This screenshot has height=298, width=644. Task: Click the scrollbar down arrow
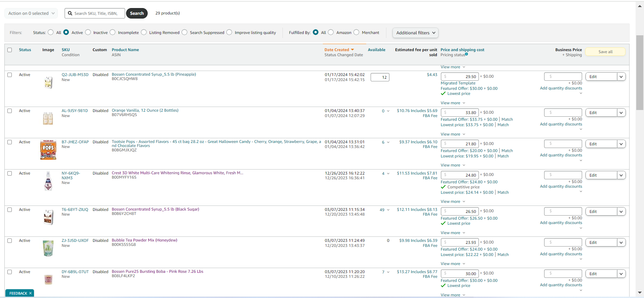click(640, 293)
